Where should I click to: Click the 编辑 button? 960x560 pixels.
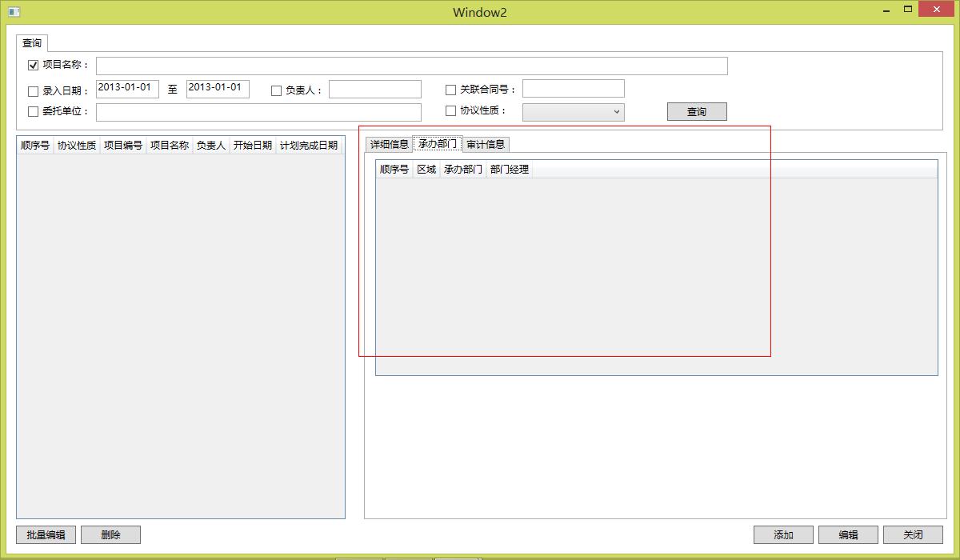tap(848, 535)
